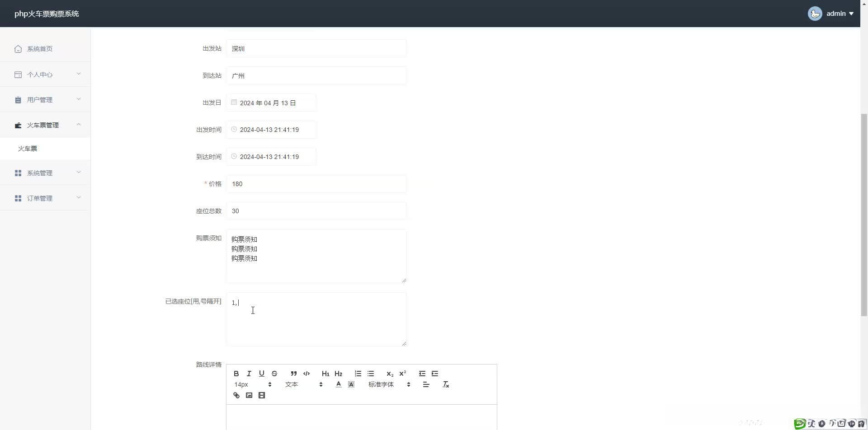
Task: Start a bulleted list
Action: (371, 374)
